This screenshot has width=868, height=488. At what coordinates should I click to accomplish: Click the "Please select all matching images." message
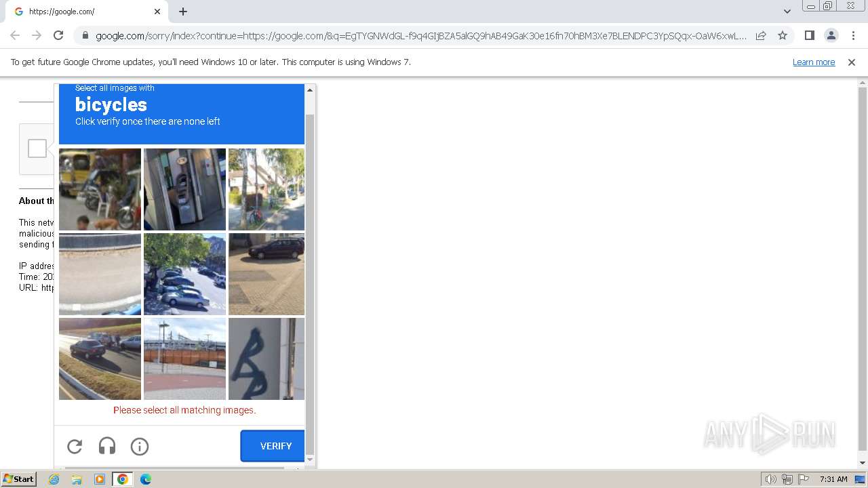[x=184, y=410]
